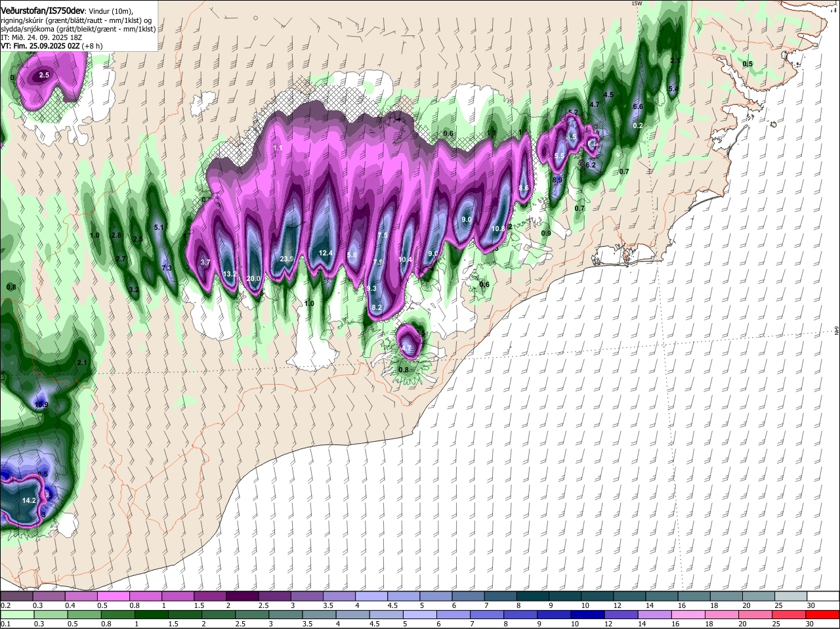
Task: Click the 5.1 value label on the map
Action: pos(158,227)
